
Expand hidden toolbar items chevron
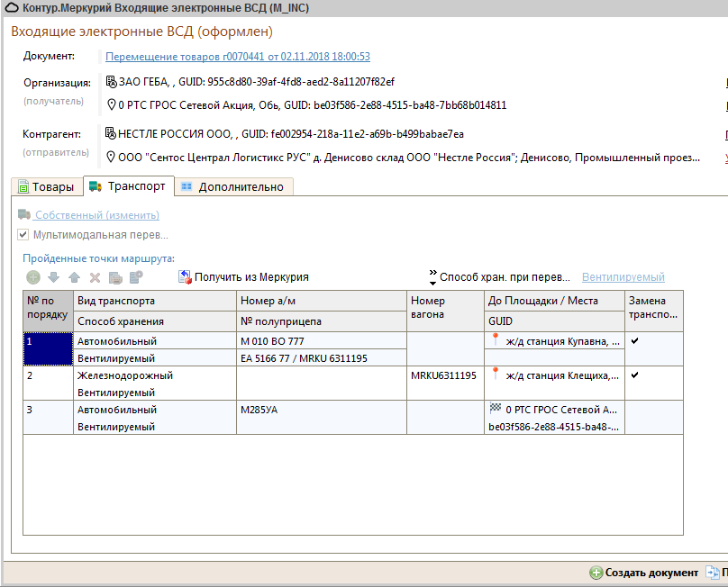click(x=432, y=277)
